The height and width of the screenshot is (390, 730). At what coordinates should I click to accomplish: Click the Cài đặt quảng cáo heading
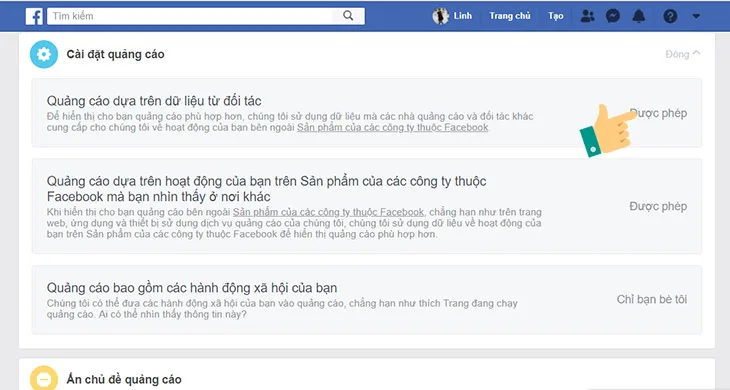[x=115, y=54]
